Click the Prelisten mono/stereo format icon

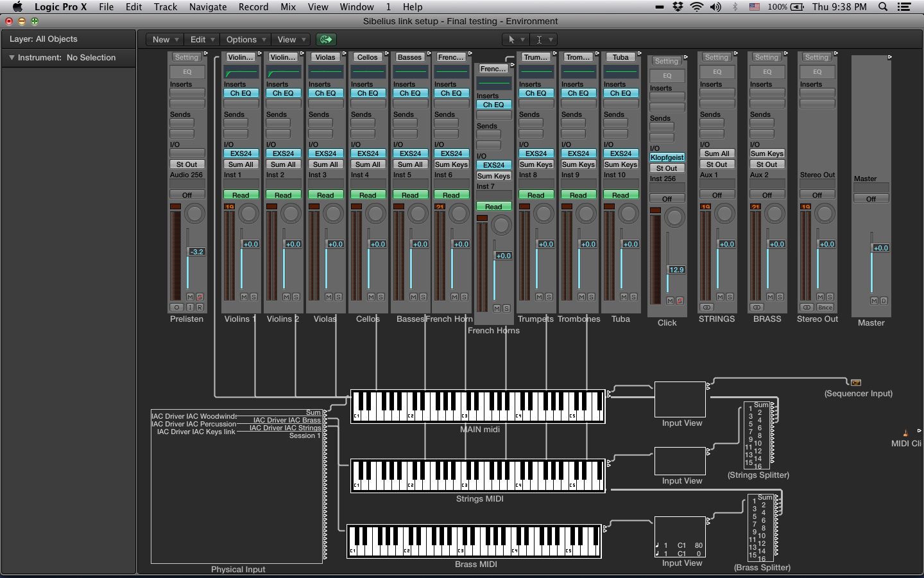[x=176, y=308]
